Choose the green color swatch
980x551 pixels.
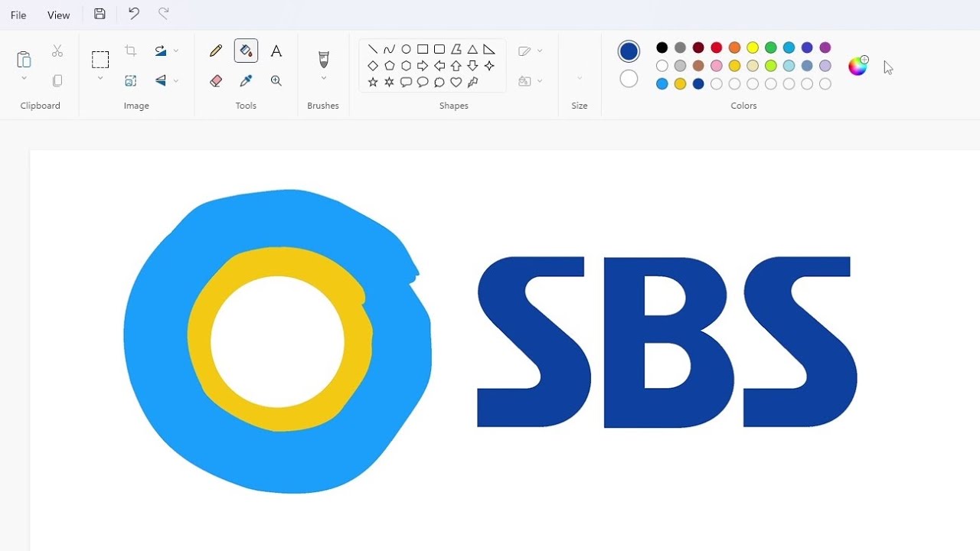coord(771,47)
